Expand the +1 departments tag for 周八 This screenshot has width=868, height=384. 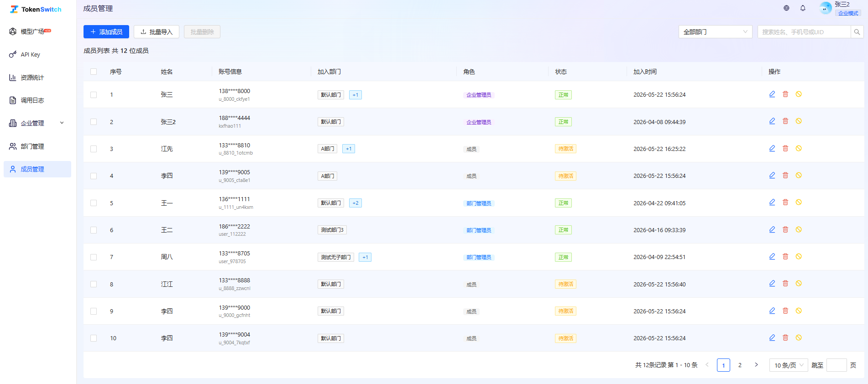(365, 257)
